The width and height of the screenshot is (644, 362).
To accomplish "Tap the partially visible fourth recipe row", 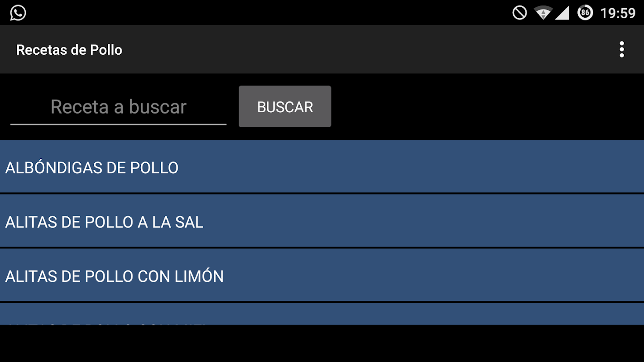I will click(x=322, y=314).
